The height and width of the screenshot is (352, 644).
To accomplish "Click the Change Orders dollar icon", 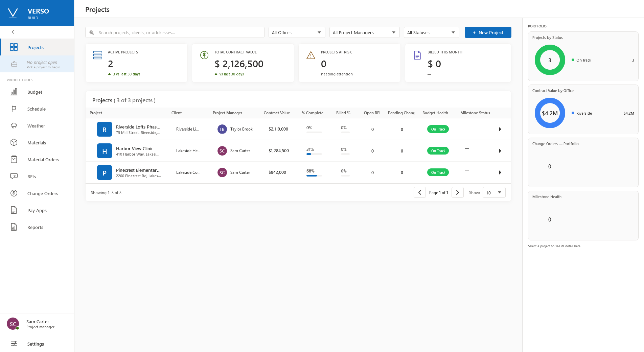I will 14,193.
